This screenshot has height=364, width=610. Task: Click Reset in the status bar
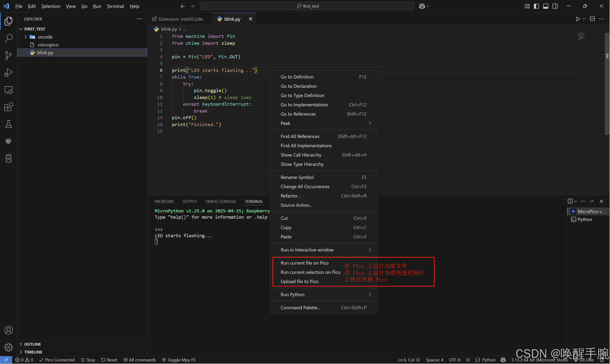(109, 360)
